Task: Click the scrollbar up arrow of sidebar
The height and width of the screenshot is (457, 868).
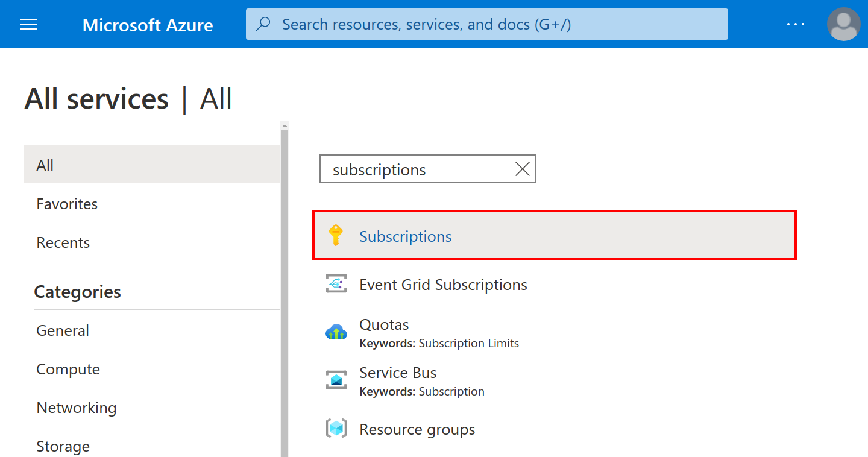Action: tap(285, 125)
